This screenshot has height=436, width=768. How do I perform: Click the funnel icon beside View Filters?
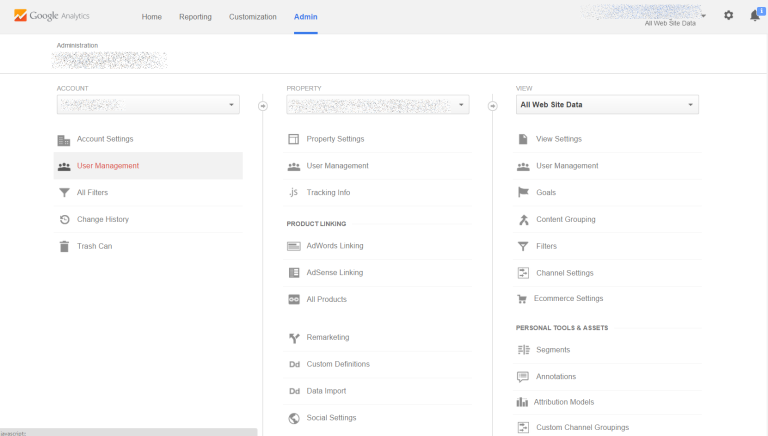(523, 246)
